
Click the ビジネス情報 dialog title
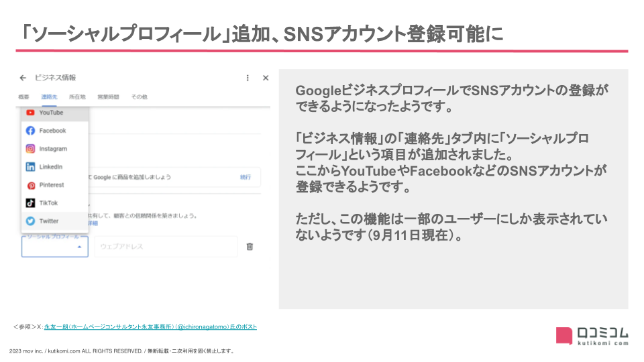pyautogui.click(x=55, y=78)
